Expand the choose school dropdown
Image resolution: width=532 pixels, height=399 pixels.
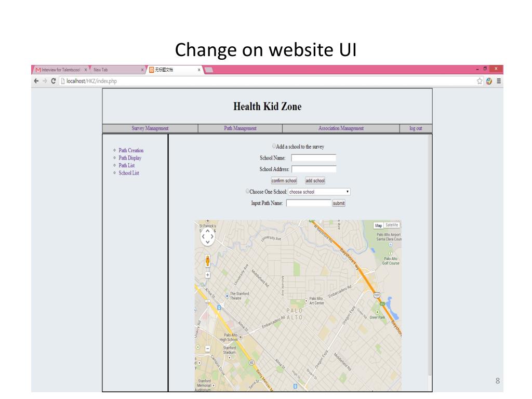pyautogui.click(x=320, y=192)
